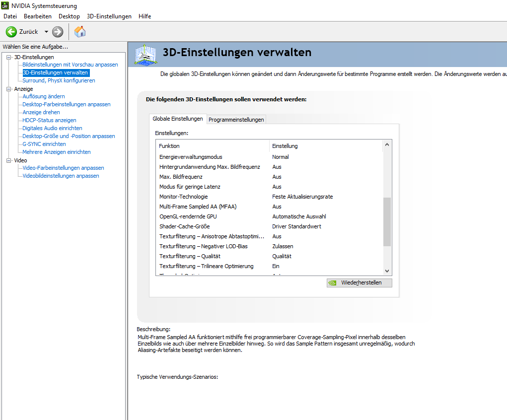507x420 pixels.
Task: Open the 3D-Einstellungen menu
Action: click(109, 16)
